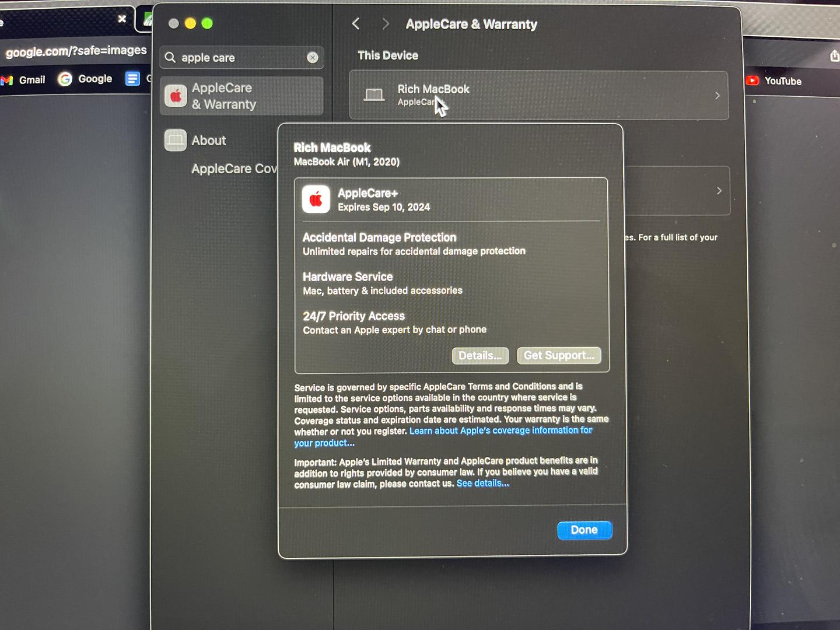Click 'AppleCare & Warranty' window title
The height and width of the screenshot is (630, 840).
tap(471, 24)
